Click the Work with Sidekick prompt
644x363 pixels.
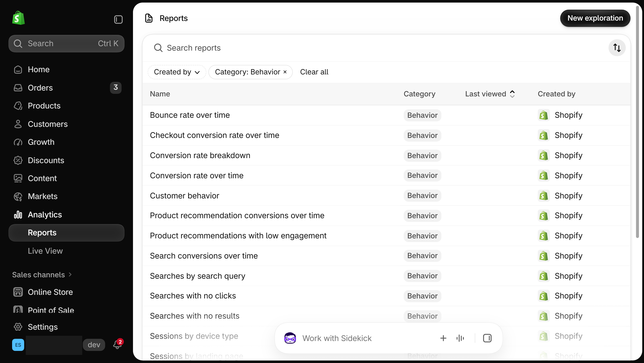(x=337, y=338)
